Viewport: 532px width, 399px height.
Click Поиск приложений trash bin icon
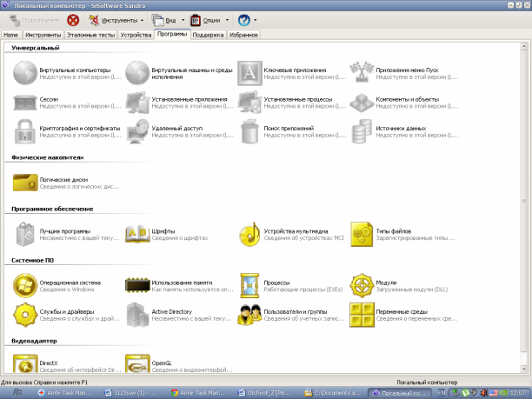tap(249, 131)
